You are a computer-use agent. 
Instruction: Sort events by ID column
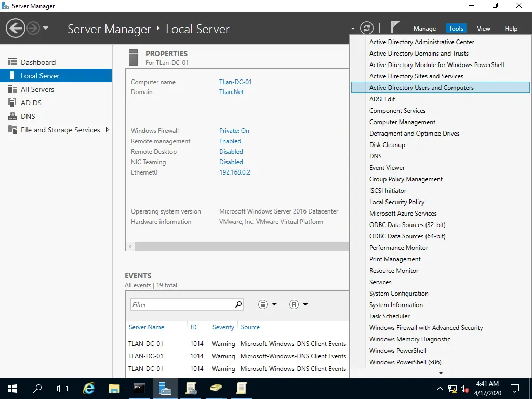(x=193, y=327)
